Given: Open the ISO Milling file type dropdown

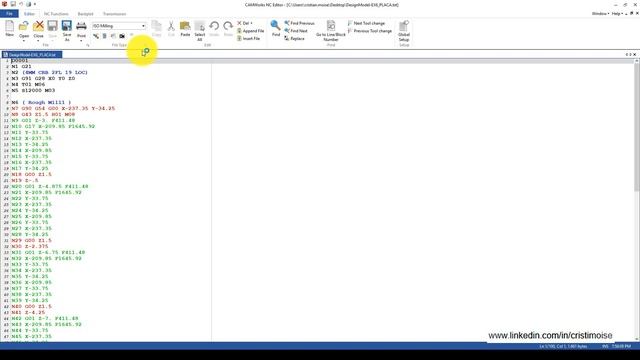Looking at the screenshot, I should coord(143,26).
